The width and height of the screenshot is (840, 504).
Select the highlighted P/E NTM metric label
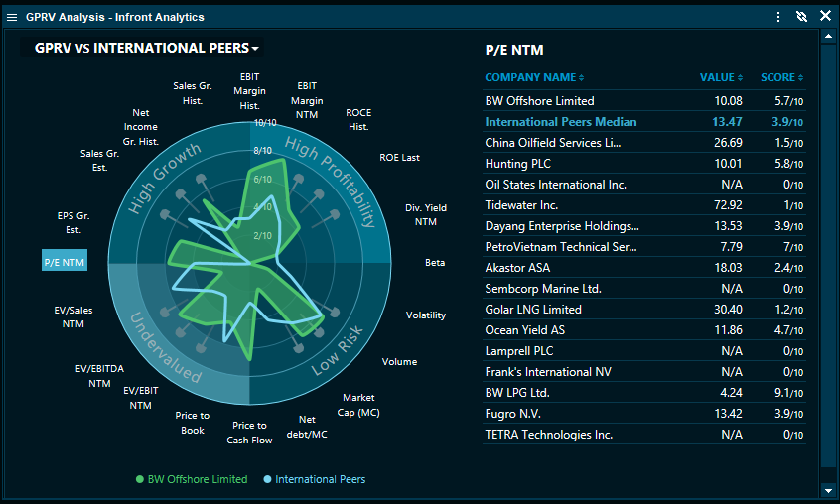65,261
